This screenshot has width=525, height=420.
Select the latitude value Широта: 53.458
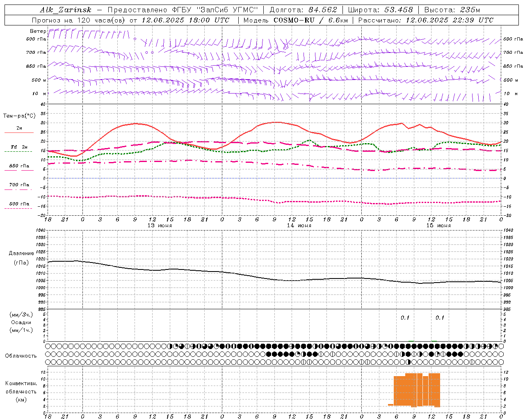coord(380,10)
